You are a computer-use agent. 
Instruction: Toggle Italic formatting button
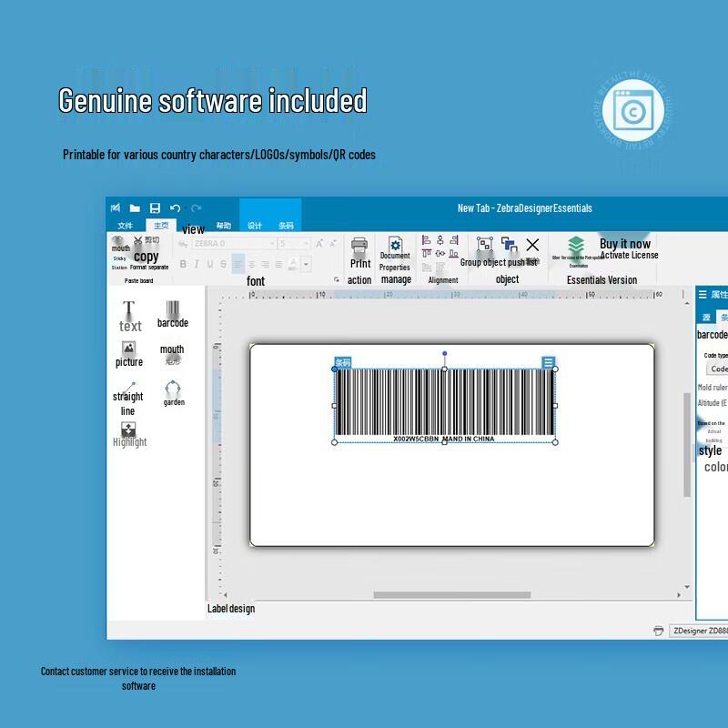197,264
